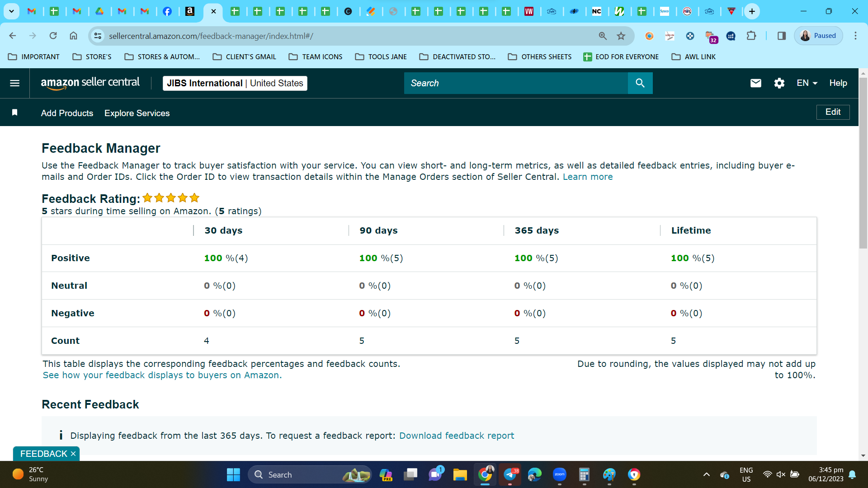Open the IMPORTANT bookmarks folder

click(x=34, y=57)
